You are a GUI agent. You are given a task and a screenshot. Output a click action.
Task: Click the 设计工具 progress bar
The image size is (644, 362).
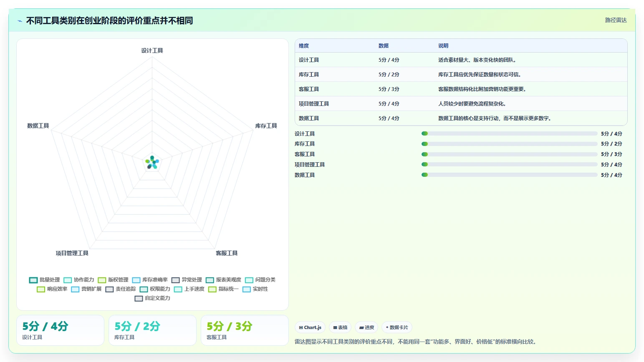pos(509,133)
